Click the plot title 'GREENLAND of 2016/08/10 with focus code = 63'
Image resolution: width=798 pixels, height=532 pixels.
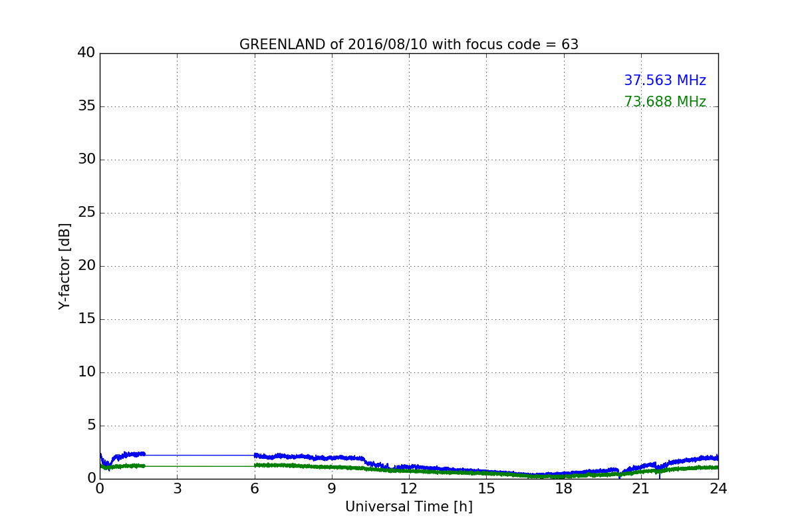[409, 45]
